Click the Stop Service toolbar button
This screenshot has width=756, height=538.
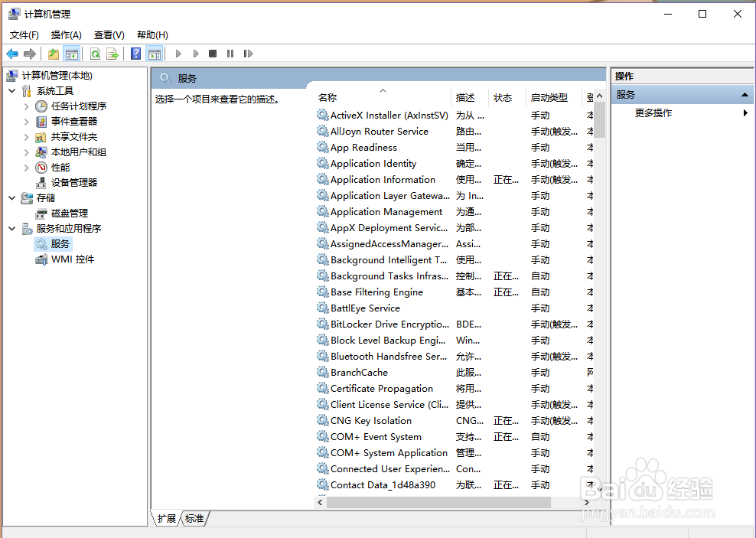pos(213,53)
